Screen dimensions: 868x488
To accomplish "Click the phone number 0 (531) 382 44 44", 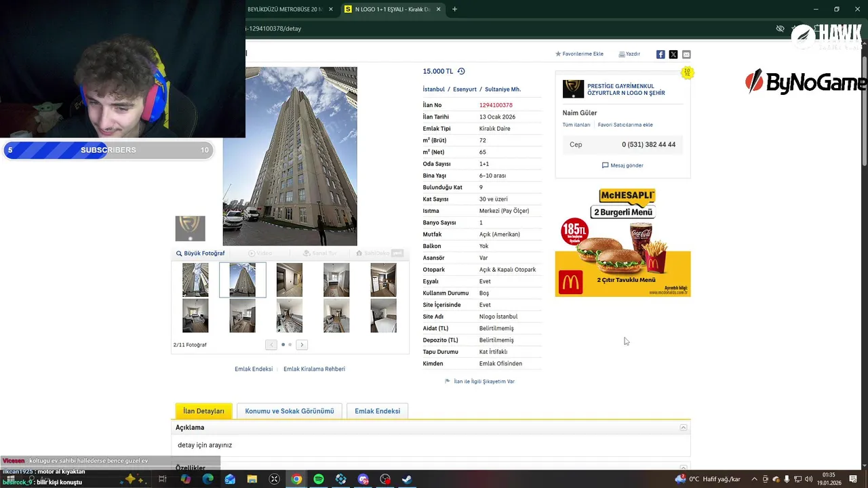I will pos(648,144).
